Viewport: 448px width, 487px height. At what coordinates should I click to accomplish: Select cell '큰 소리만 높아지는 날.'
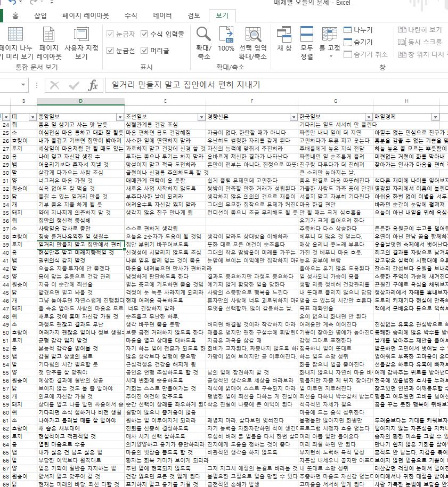pyautogui.click(x=335, y=173)
